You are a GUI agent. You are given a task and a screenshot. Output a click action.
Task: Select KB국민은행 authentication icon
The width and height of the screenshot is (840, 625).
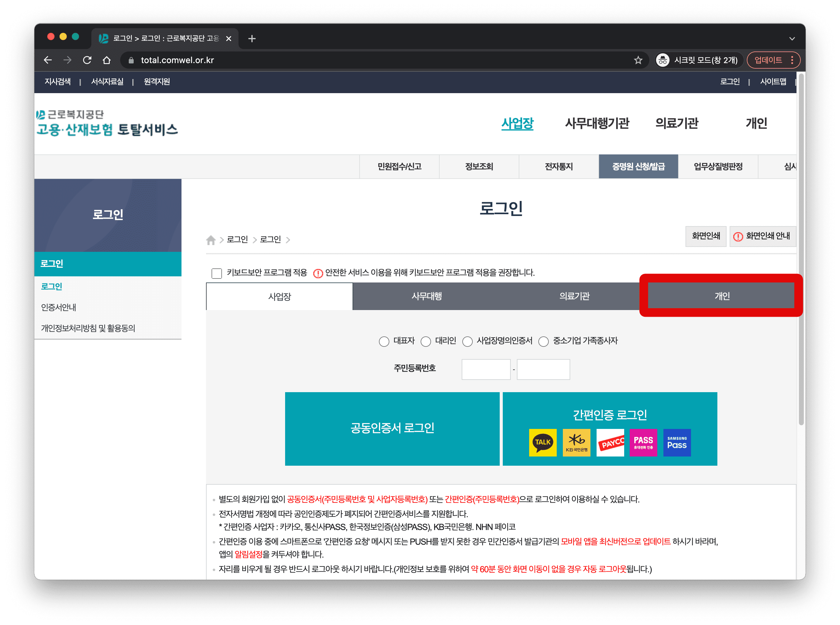click(576, 442)
